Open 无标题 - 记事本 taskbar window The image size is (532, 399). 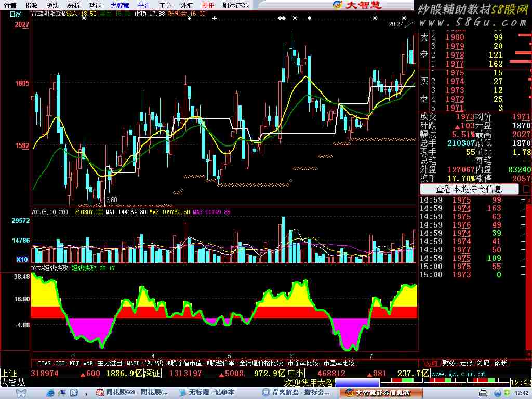[207, 393]
